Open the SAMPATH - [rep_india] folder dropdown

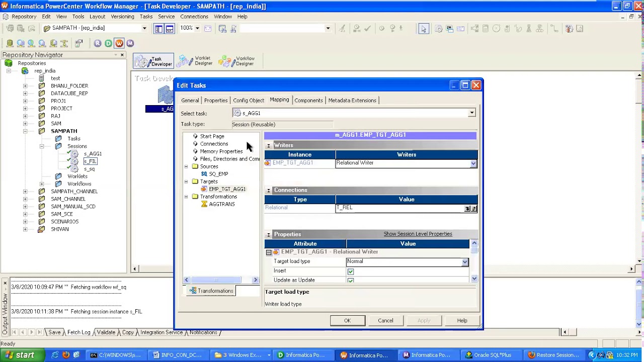point(144,28)
